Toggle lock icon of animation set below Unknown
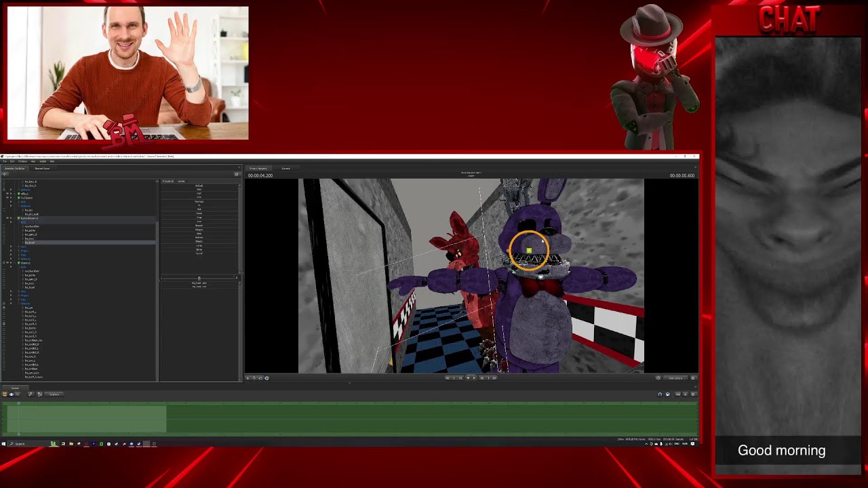 click(3, 263)
